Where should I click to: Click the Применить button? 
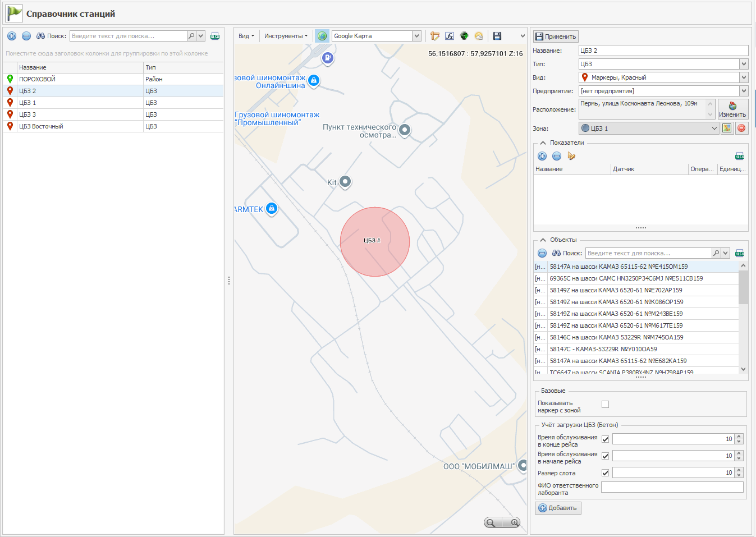[x=556, y=36]
